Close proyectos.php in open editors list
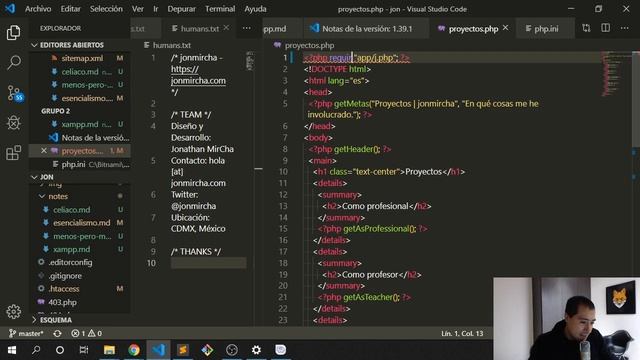640x360 pixels. (x=44, y=151)
